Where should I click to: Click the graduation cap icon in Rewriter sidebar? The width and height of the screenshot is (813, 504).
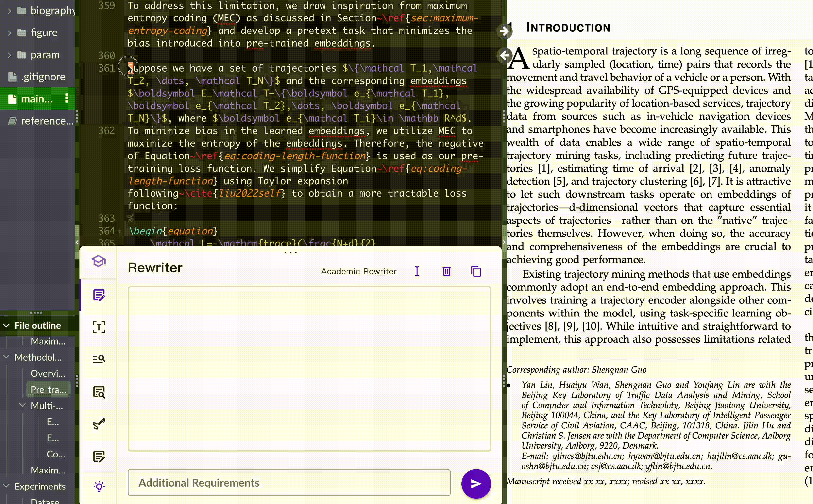click(x=99, y=261)
